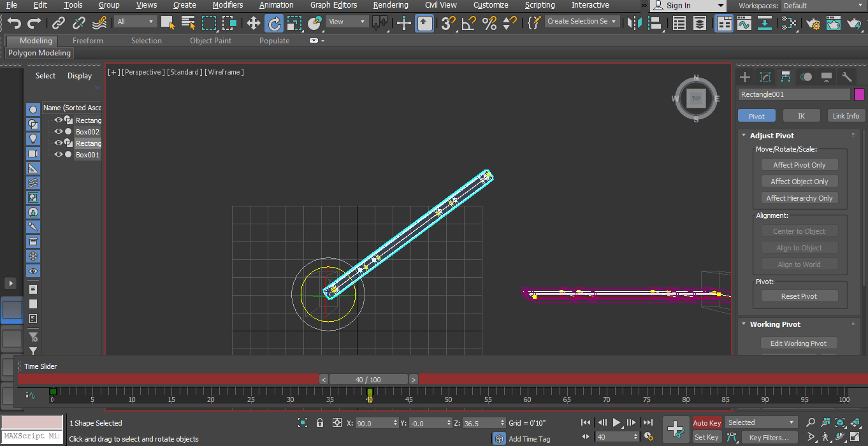Click the magenta object color swatch

pyautogui.click(x=858, y=94)
